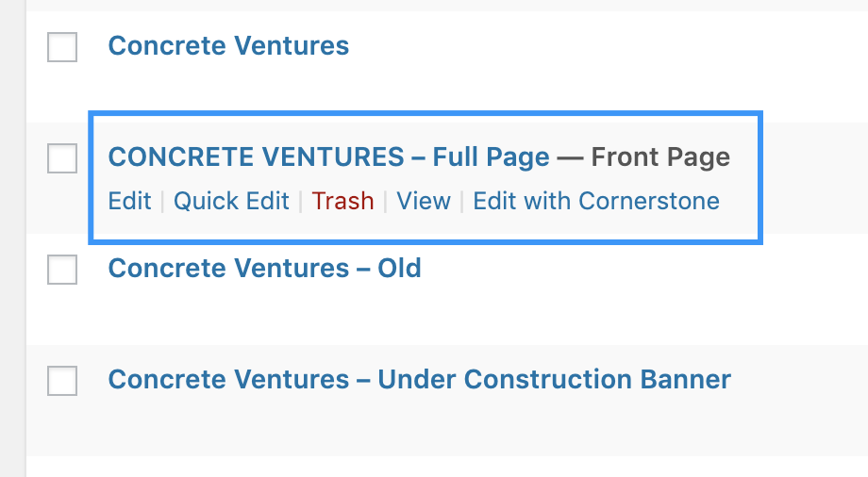The width and height of the screenshot is (868, 477).
Task: Check the Concrete Ventures – Old checkbox
Action: pyautogui.click(x=62, y=270)
